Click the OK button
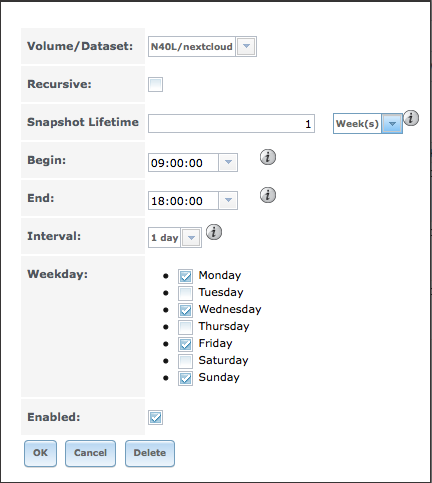The width and height of the screenshot is (432, 483). tap(40, 453)
